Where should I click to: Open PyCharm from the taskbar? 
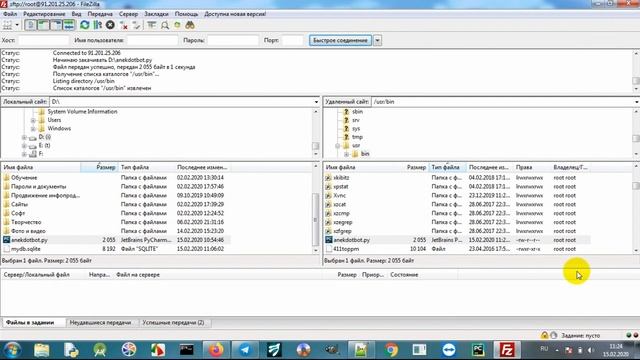(x=478, y=350)
